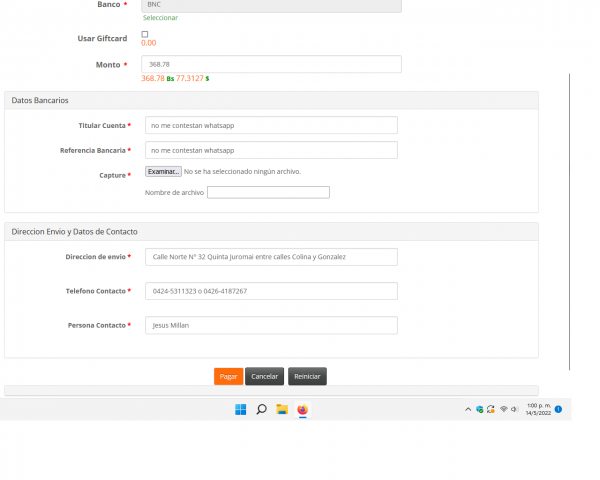Click the sync update tray icon
Image resolution: width=600 pixels, height=480 pixels.
[x=491, y=409]
